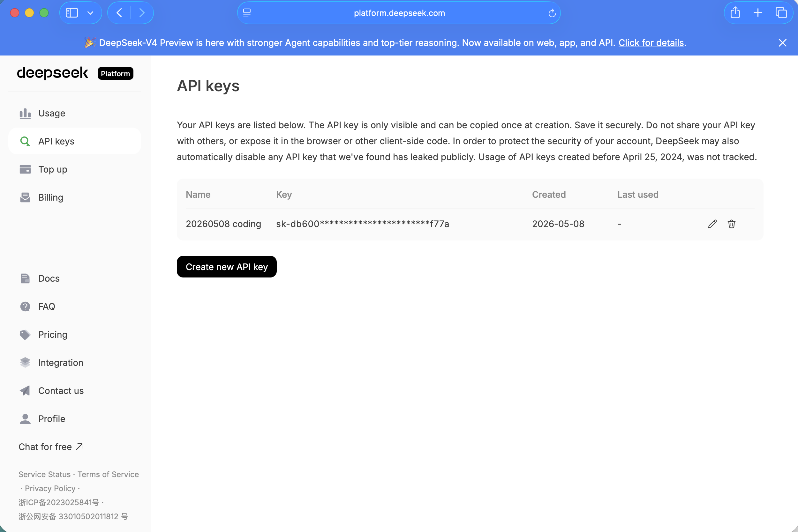The width and height of the screenshot is (798, 532).
Task: Open Chat for free link
Action: 51,447
